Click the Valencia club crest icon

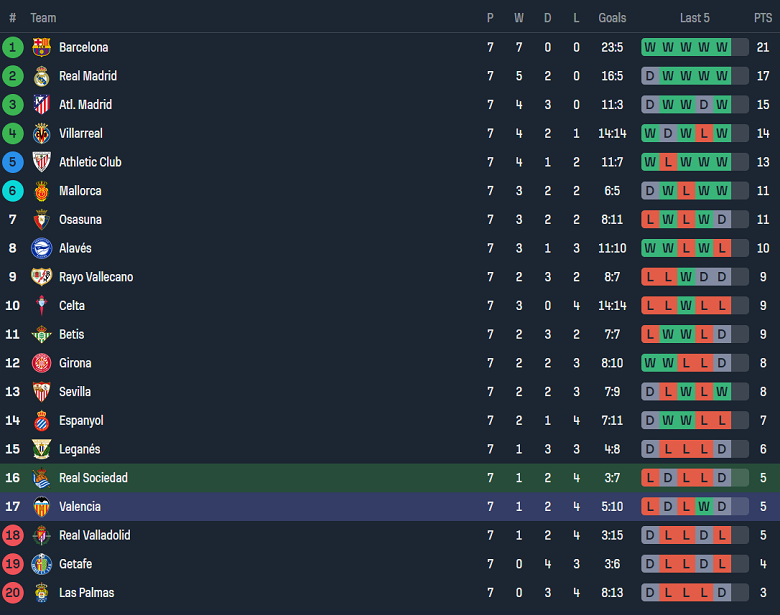click(x=41, y=507)
